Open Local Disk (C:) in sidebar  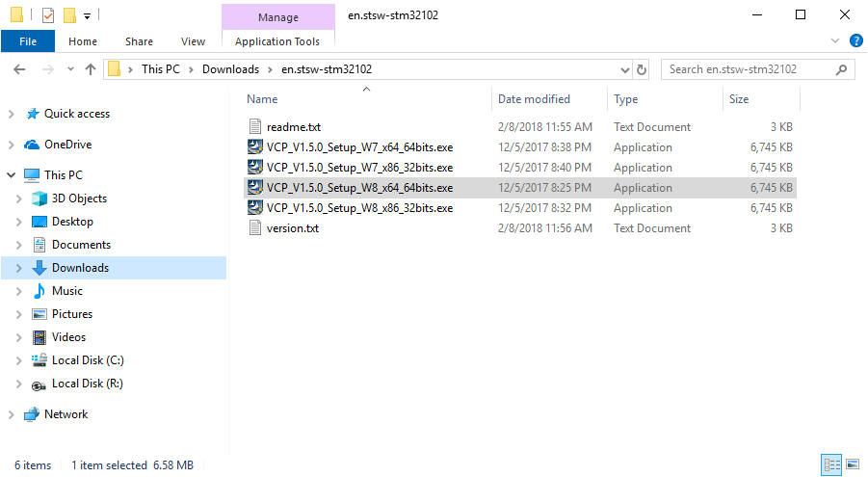point(88,360)
